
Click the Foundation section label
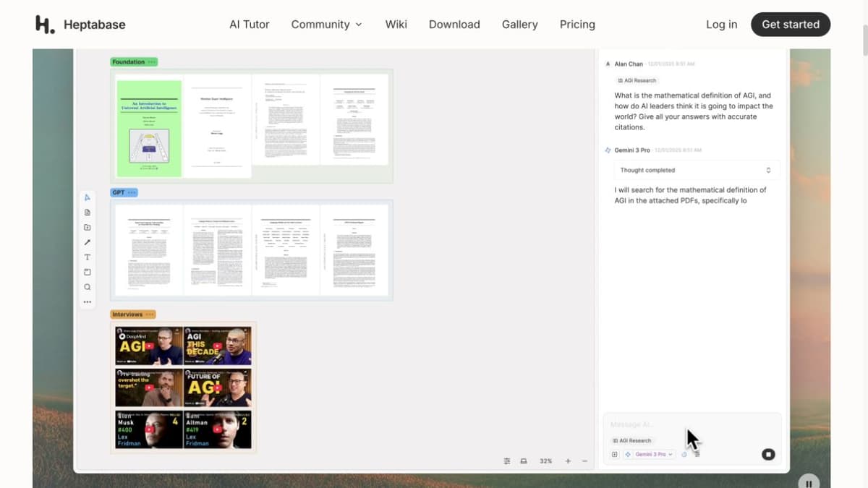(x=128, y=62)
